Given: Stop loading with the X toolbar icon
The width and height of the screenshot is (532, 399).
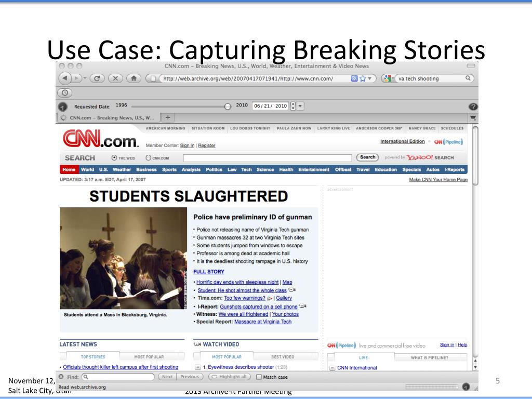Looking at the screenshot, I should click(x=115, y=78).
